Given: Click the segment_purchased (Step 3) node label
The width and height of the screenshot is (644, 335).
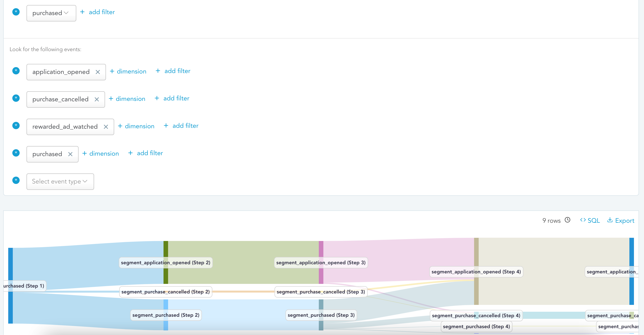Looking at the screenshot, I should click(x=321, y=315).
